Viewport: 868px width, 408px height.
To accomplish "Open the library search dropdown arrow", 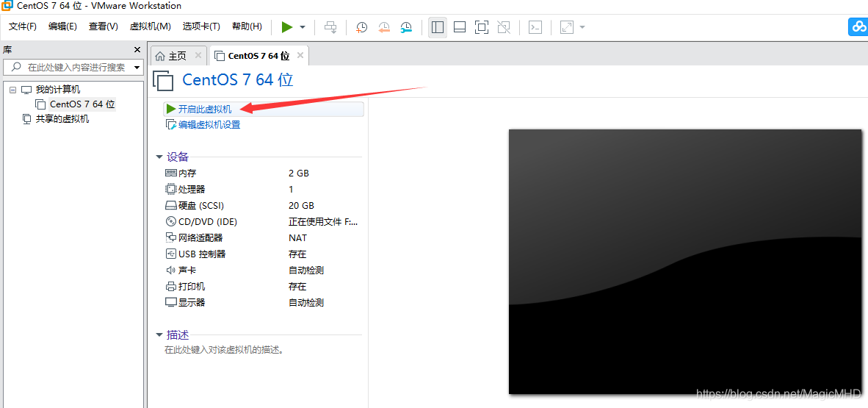I will point(136,67).
